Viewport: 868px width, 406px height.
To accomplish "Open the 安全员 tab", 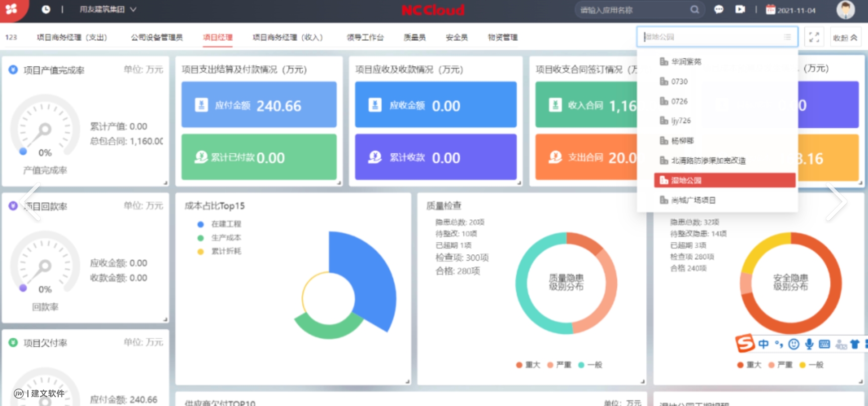I will [456, 37].
